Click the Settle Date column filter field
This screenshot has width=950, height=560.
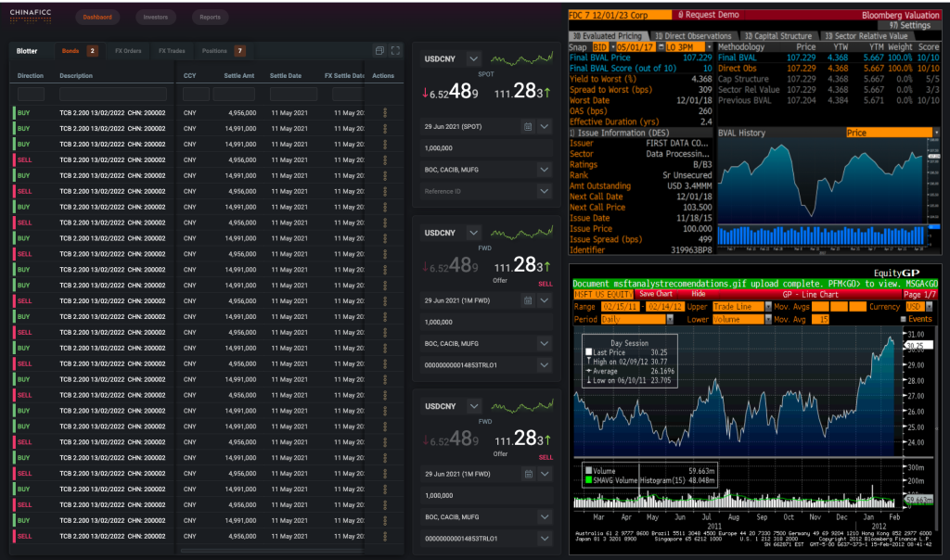pyautogui.click(x=293, y=94)
